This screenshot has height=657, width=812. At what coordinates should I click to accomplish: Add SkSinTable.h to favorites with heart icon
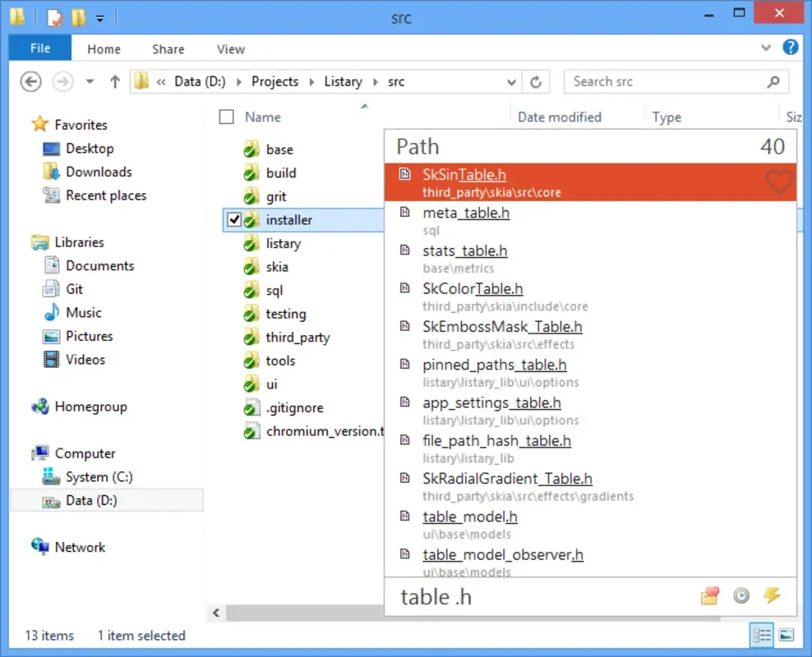[x=777, y=182]
